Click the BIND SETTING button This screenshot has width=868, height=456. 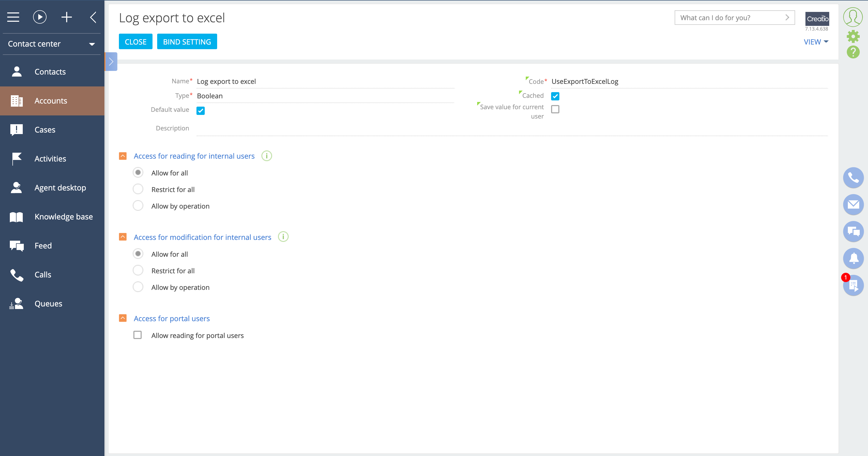(187, 41)
